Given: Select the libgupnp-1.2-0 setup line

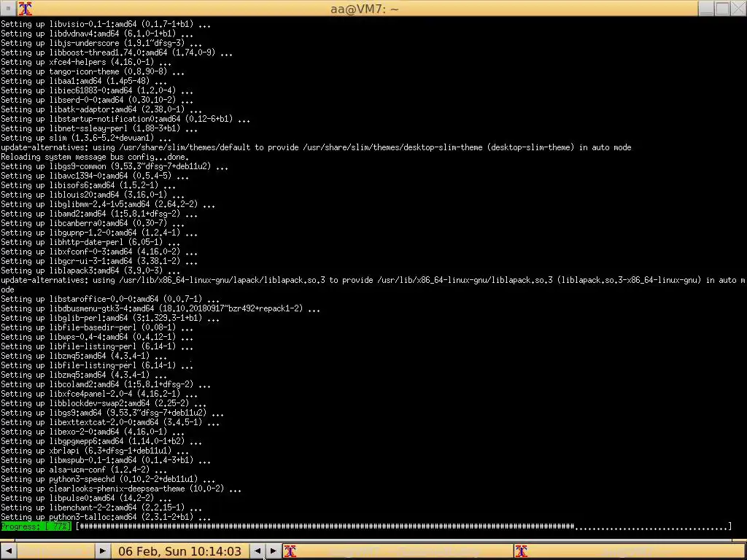Looking at the screenshot, I should pyautogui.click(x=99, y=233).
